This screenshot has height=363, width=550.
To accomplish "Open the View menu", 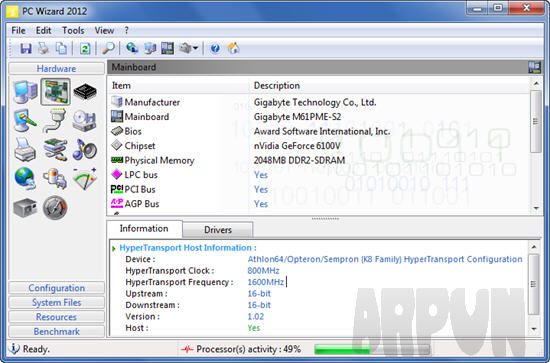I will coord(104,31).
